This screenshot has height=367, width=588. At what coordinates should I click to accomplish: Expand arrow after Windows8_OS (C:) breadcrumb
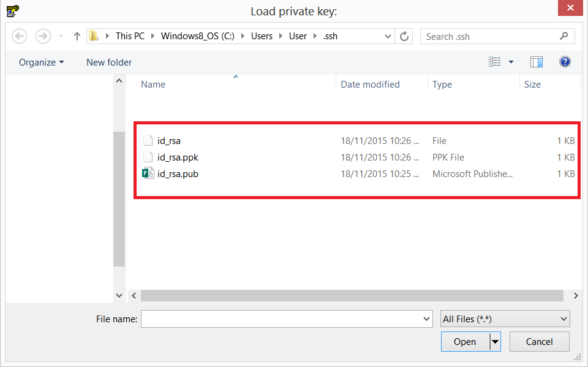[x=243, y=36]
